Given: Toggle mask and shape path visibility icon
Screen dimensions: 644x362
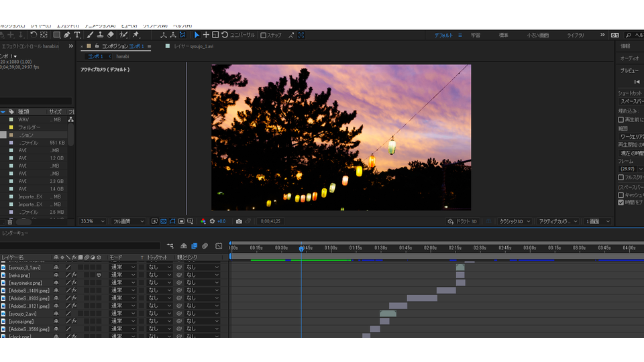Looking at the screenshot, I should coord(172,221).
